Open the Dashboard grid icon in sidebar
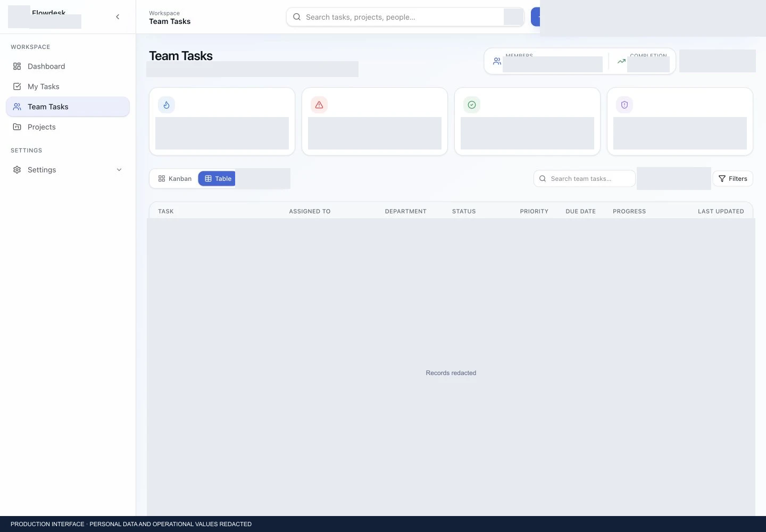This screenshot has width=766, height=532. (x=17, y=66)
